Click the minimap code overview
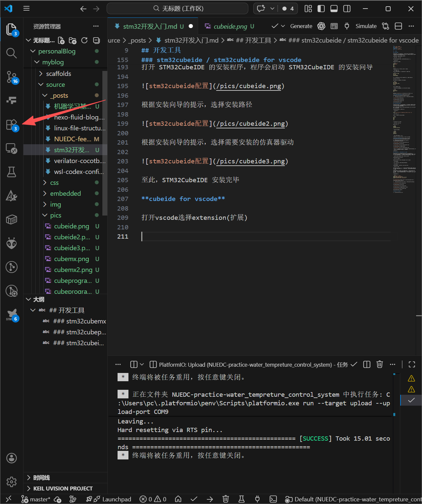Viewport: 422px width, 504px height. point(404,119)
